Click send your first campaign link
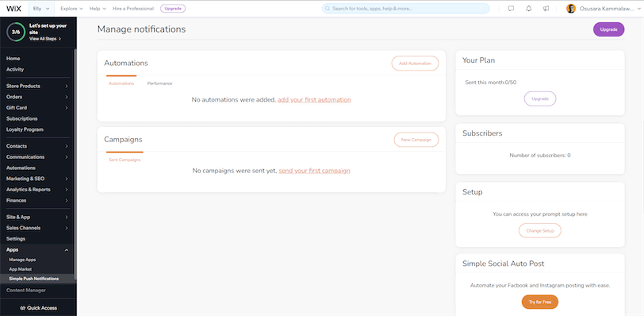644x316 pixels. (x=314, y=171)
